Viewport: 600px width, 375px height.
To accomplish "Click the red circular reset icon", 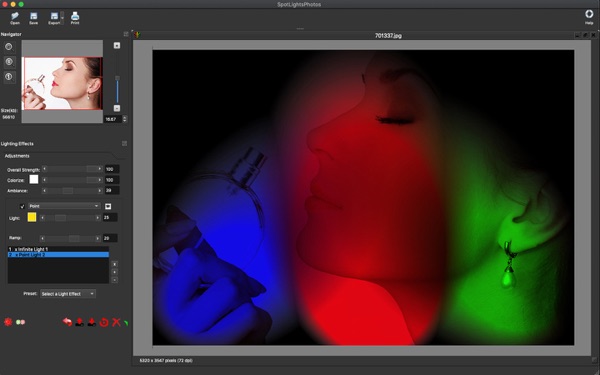I will 104,322.
